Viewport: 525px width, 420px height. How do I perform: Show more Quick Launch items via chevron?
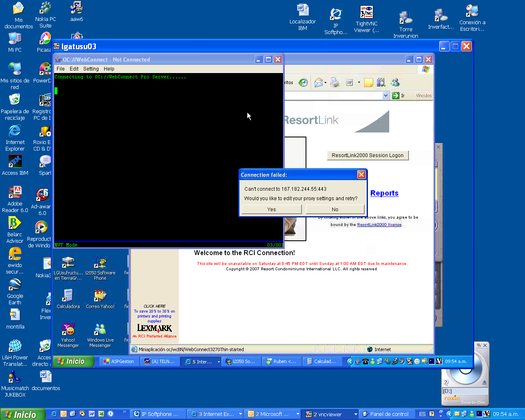coord(125,412)
